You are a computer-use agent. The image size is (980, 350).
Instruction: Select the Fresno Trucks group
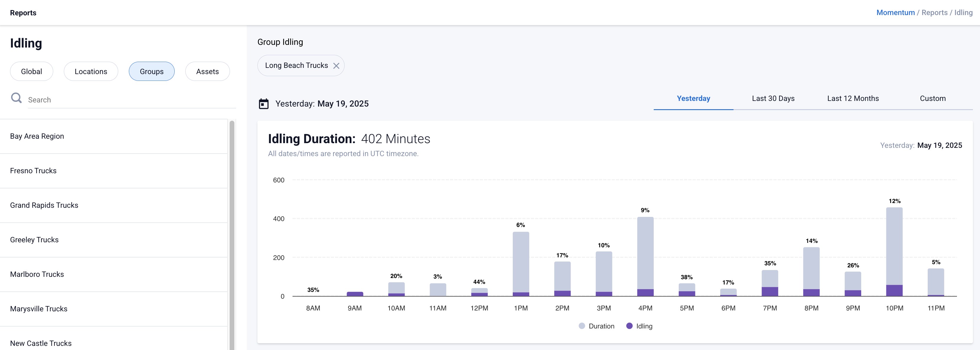(x=33, y=171)
